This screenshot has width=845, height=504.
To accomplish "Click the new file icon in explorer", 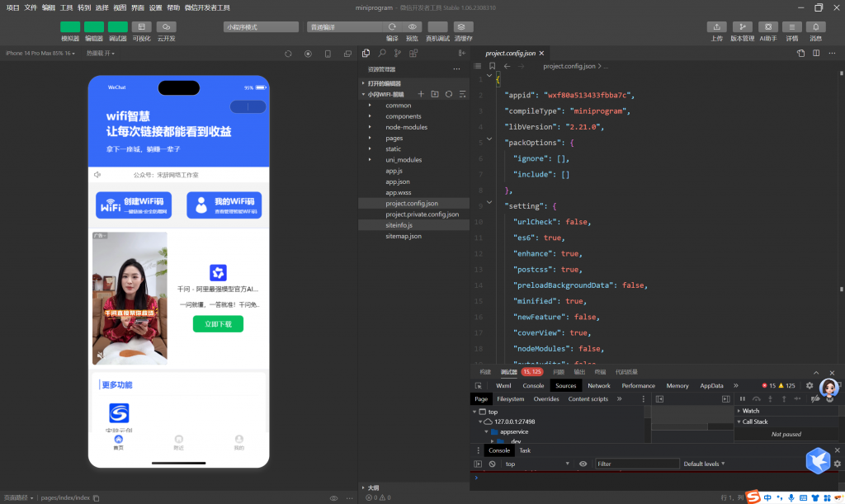I will tap(421, 94).
